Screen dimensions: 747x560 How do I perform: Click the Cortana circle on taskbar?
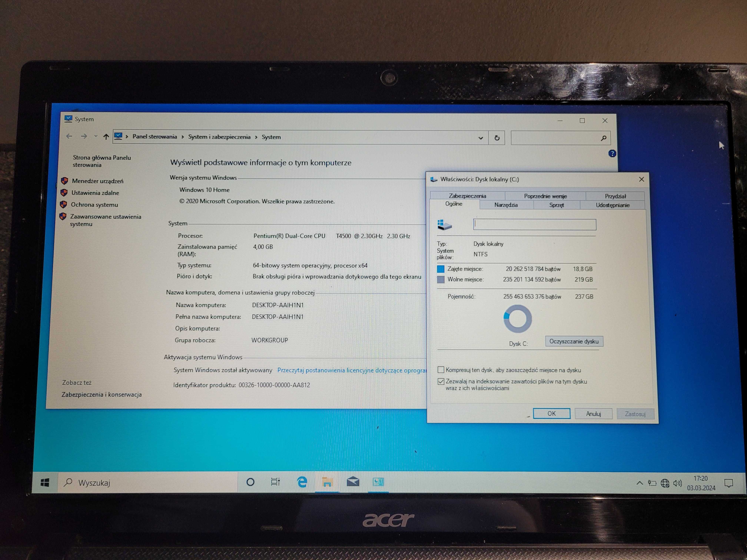(x=250, y=482)
